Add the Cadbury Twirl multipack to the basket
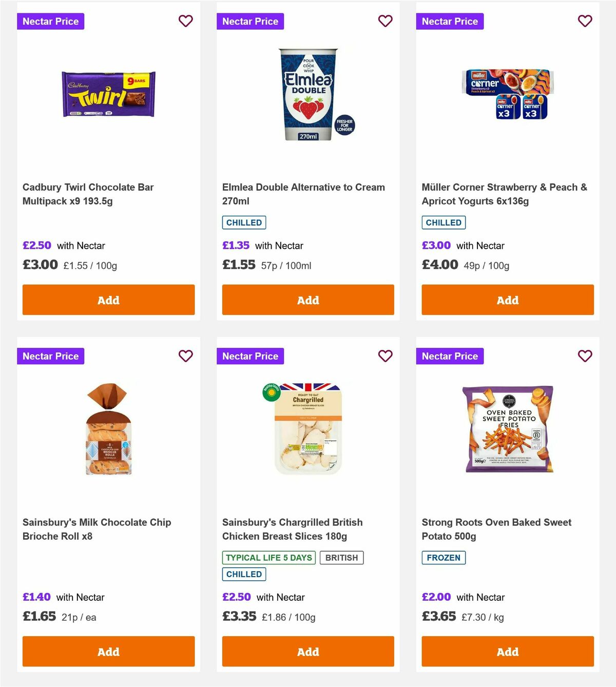This screenshot has width=616, height=687. click(x=108, y=300)
